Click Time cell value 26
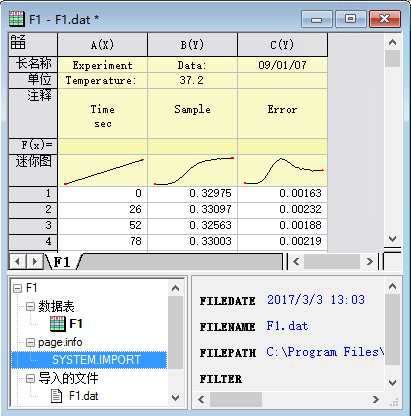411x416 pixels. click(103, 210)
